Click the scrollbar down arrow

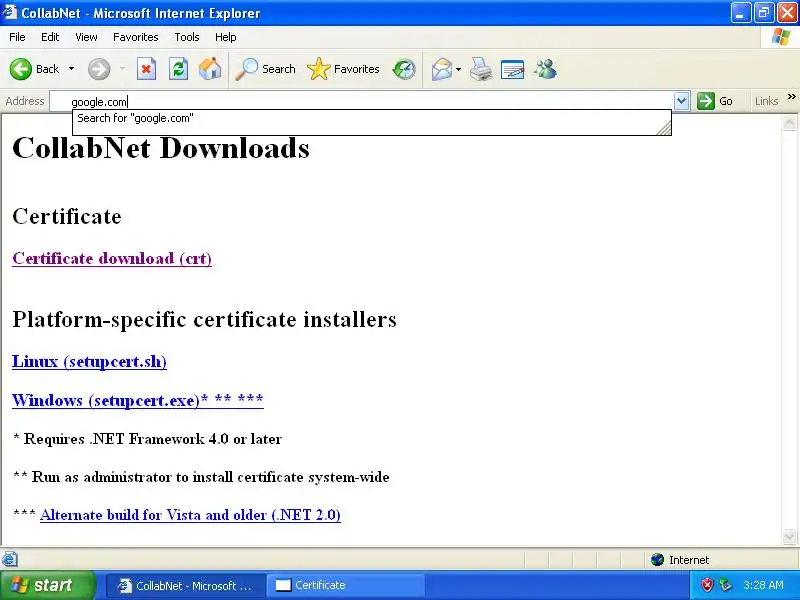[789, 536]
